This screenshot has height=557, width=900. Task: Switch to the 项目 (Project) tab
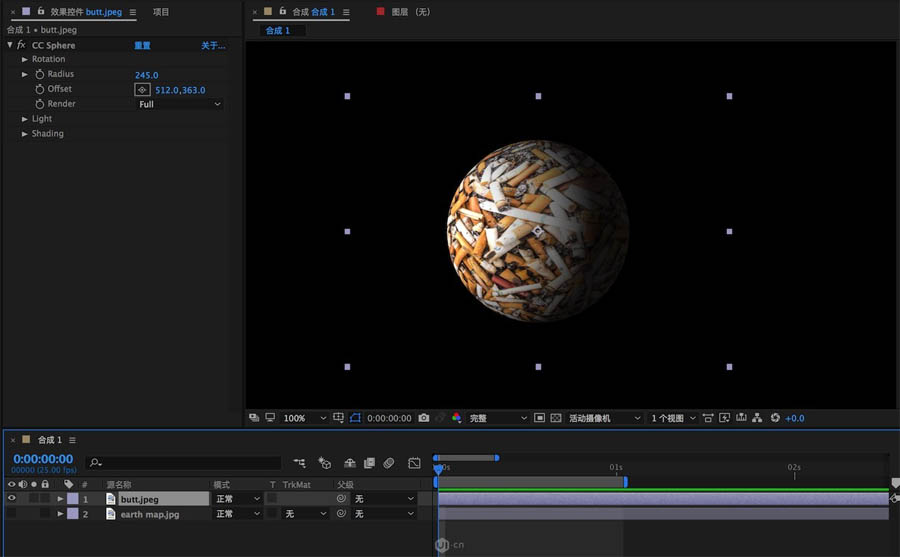click(x=161, y=12)
